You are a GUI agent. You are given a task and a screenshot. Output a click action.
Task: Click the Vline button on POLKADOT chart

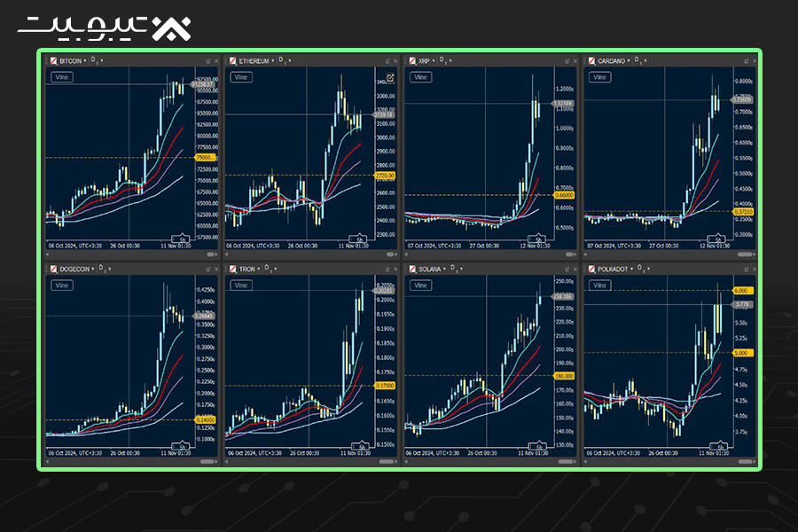pyautogui.click(x=599, y=286)
